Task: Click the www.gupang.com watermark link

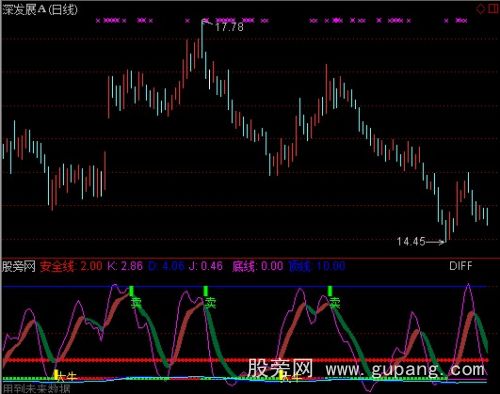Action: pyautogui.click(x=405, y=370)
